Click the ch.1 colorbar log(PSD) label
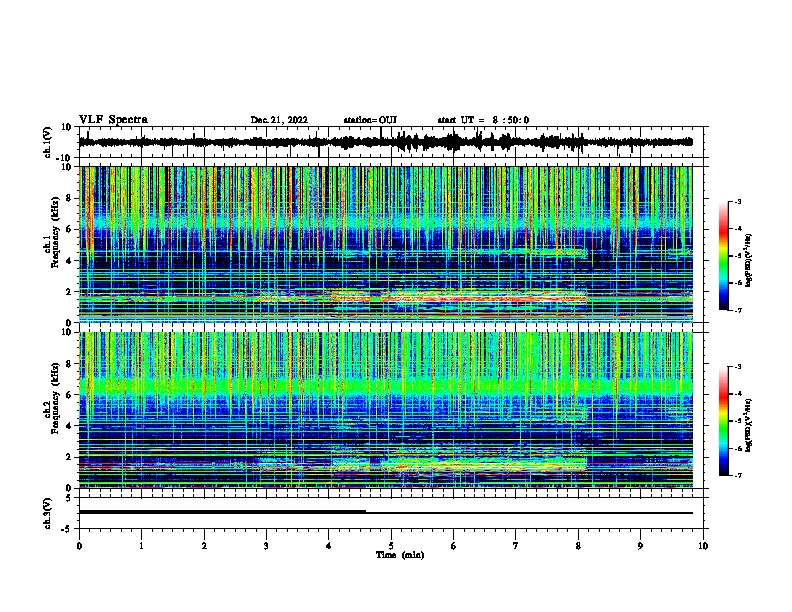This screenshot has height=612, width=792. coord(749,261)
